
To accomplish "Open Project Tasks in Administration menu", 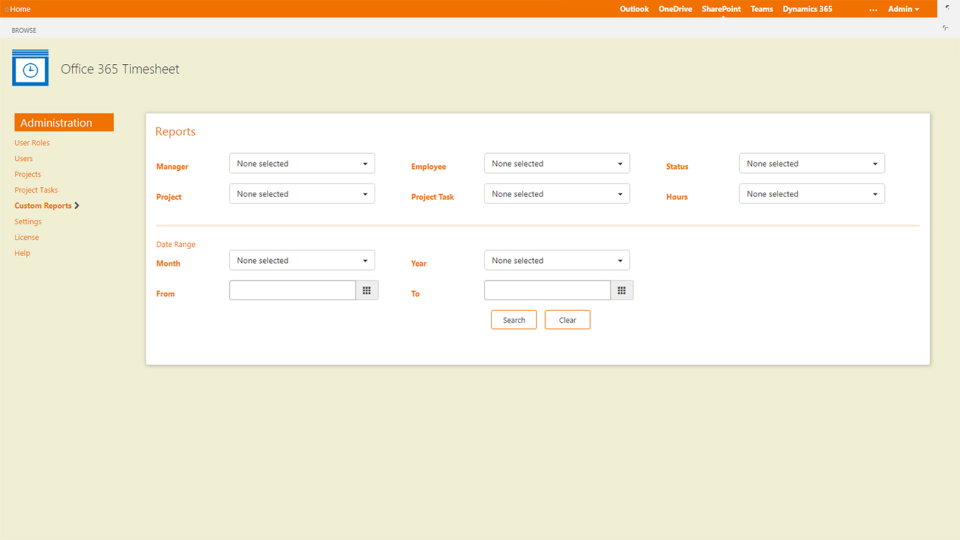I will (36, 190).
